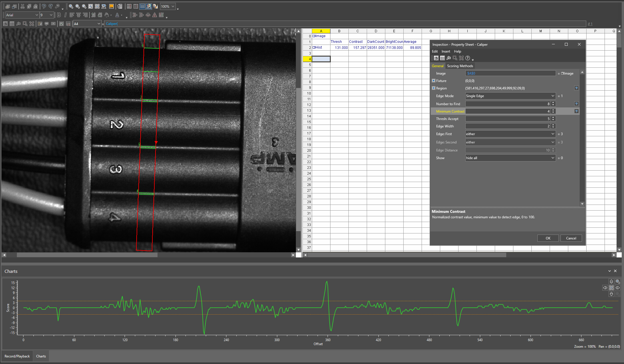Image resolution: width=624 pixels, height=364 pixels.
Task: Open the Insert menu in property sheet
Action: (446, 51)
